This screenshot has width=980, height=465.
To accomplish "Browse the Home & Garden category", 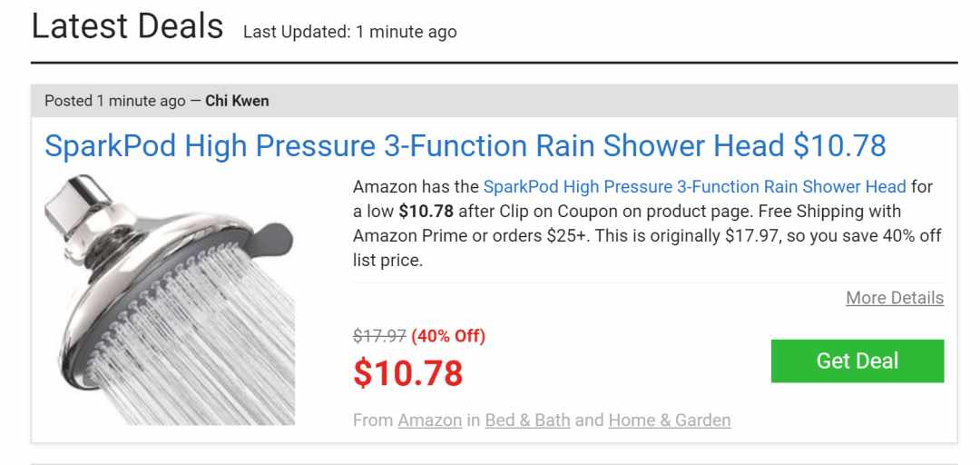I will point(670,420).
